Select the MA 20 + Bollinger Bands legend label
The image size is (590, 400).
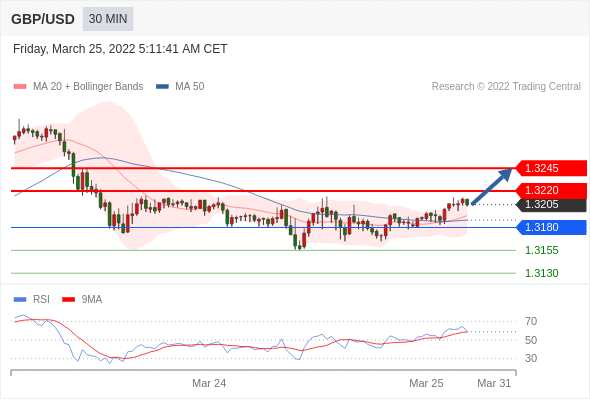[x=88, y=87]
